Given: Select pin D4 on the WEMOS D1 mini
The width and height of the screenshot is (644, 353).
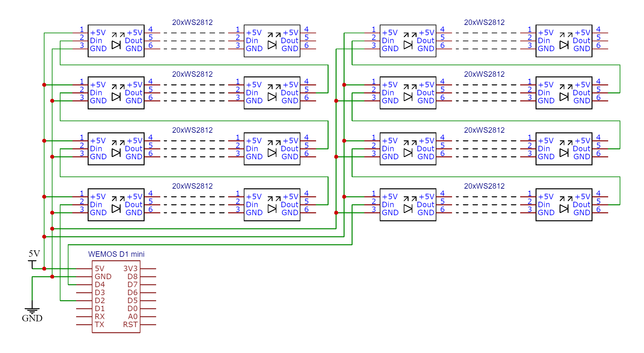Looking at the screenshot, I should pos(99,284).
